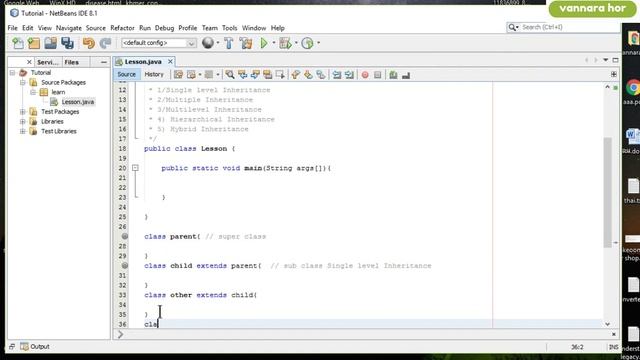Viewport: 640px width, 360px height.
Task: Click the Debug Project toolbar icon
Action: [285, 43]
